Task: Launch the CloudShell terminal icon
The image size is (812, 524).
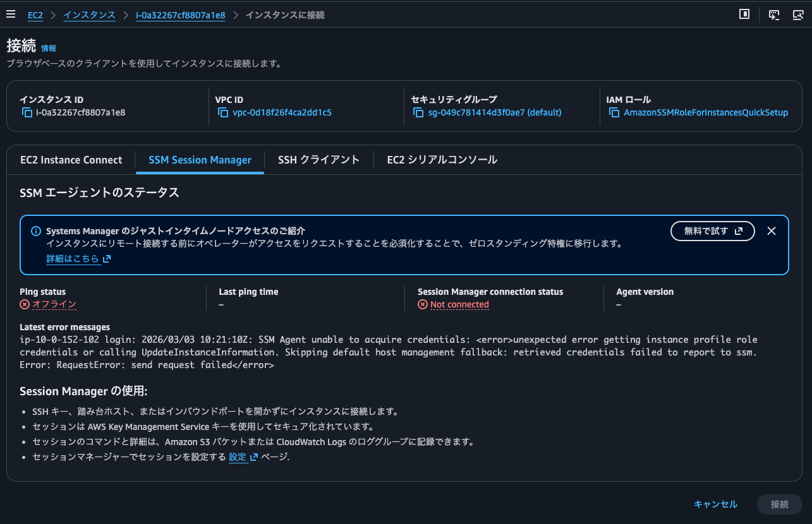Action: 773,14
